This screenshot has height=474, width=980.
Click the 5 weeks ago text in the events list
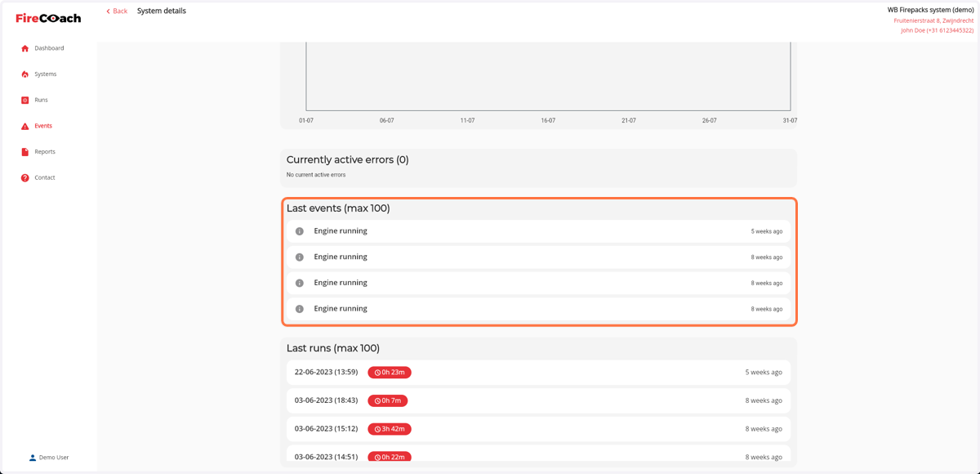(767, 231)
